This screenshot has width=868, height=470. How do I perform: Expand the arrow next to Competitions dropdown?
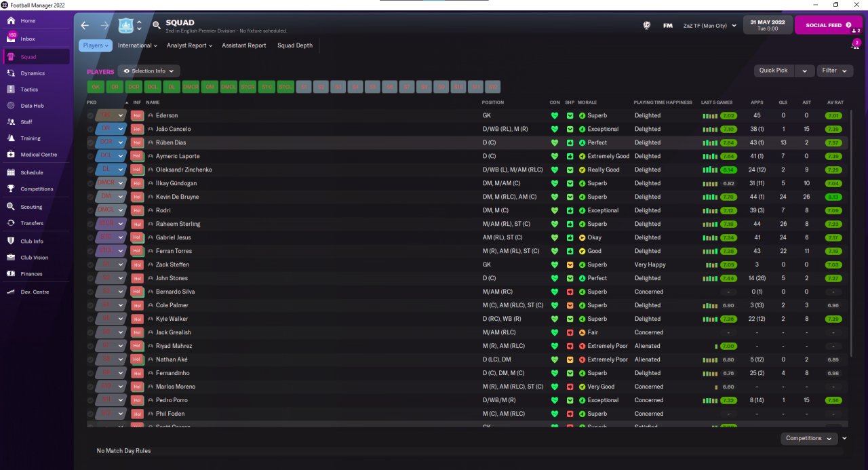[844, 439]
